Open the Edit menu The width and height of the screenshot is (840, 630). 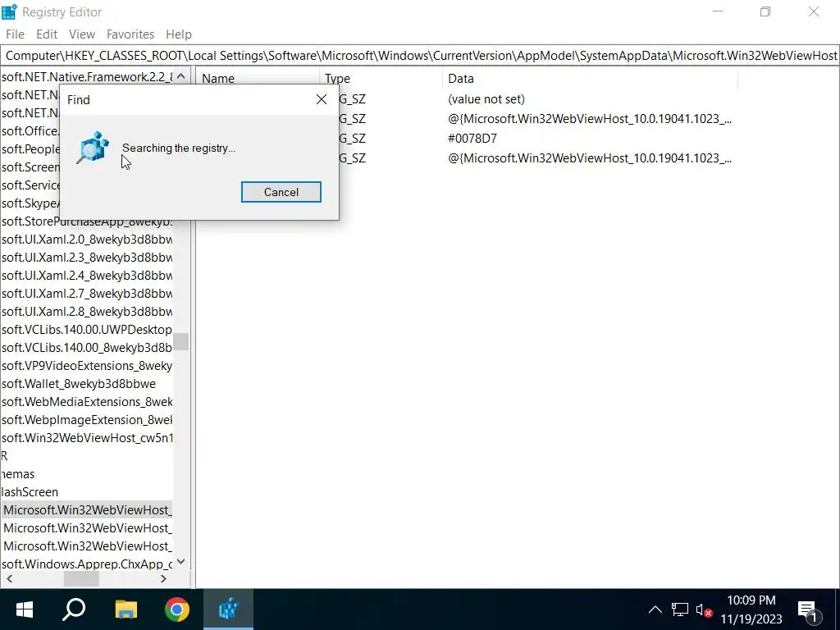pyautogui.click(x=47, y=34)
